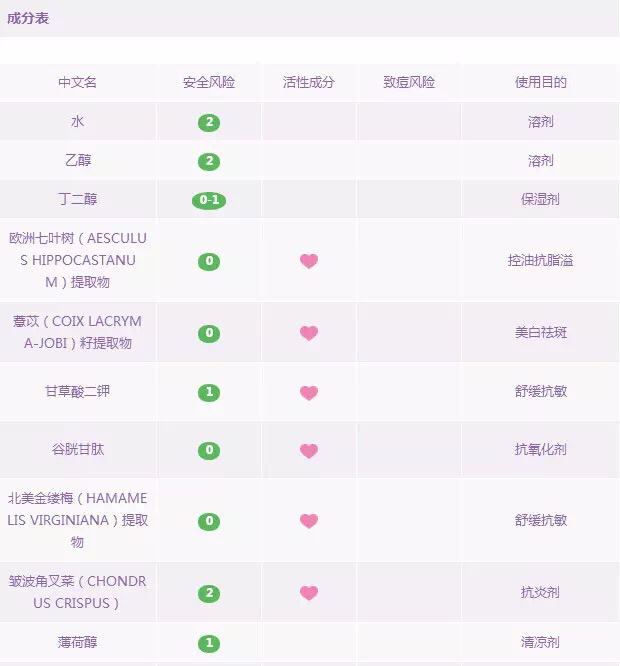Viewport: 620px width, 666px height.
Task: Click the 0-1 safety badge for 丁二醇
Action: pos(209,200)
